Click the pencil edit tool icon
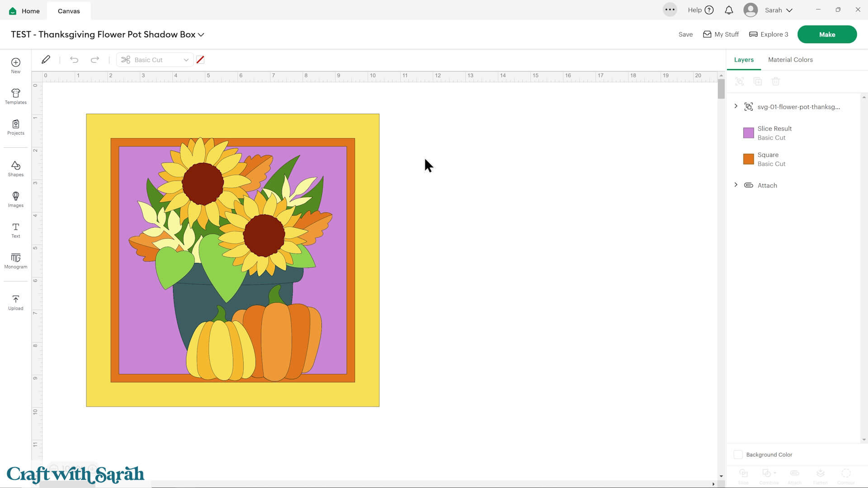 click(46, 60)
